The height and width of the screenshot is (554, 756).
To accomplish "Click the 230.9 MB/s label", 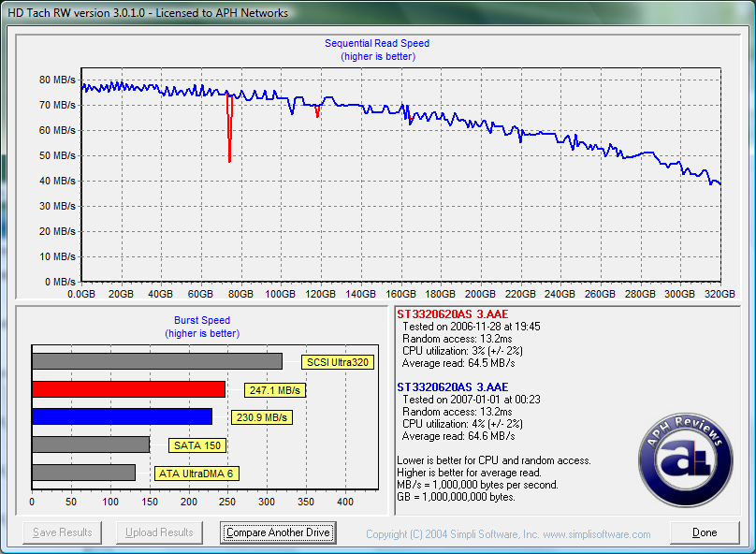I will (x=262, y=417).
